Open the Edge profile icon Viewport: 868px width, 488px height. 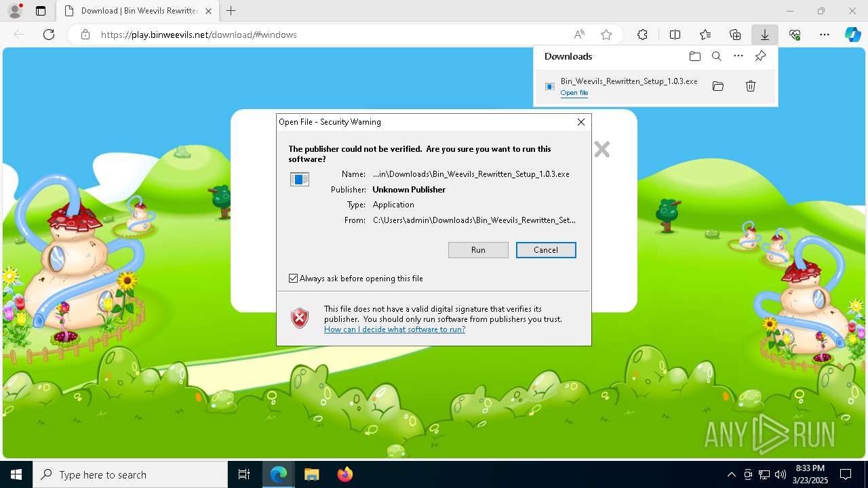click(x=15, y=11)
